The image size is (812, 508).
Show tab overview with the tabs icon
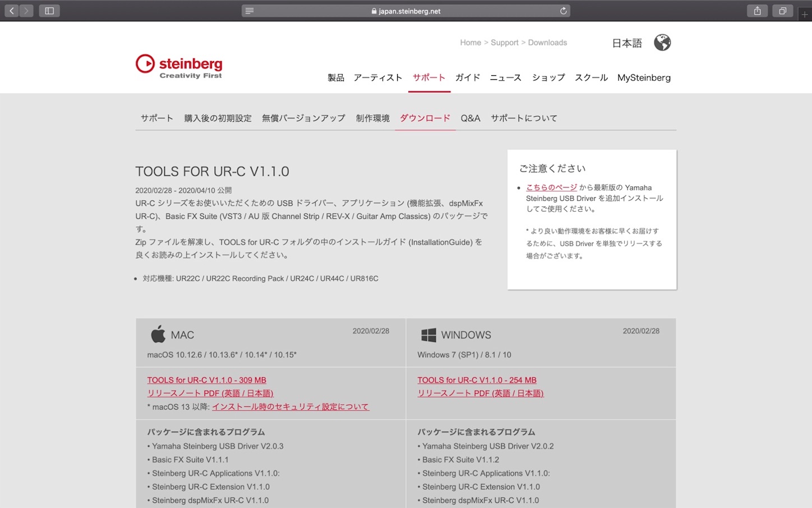[782, 10]
